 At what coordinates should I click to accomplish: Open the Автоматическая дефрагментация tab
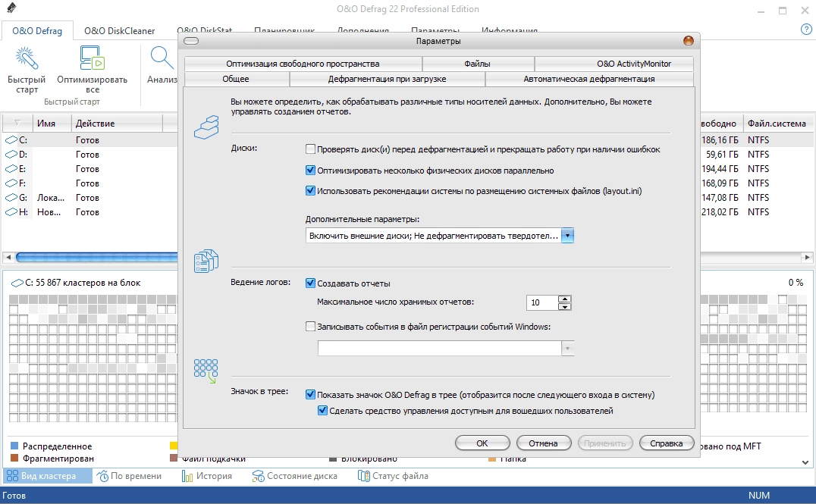coord(589,79)
